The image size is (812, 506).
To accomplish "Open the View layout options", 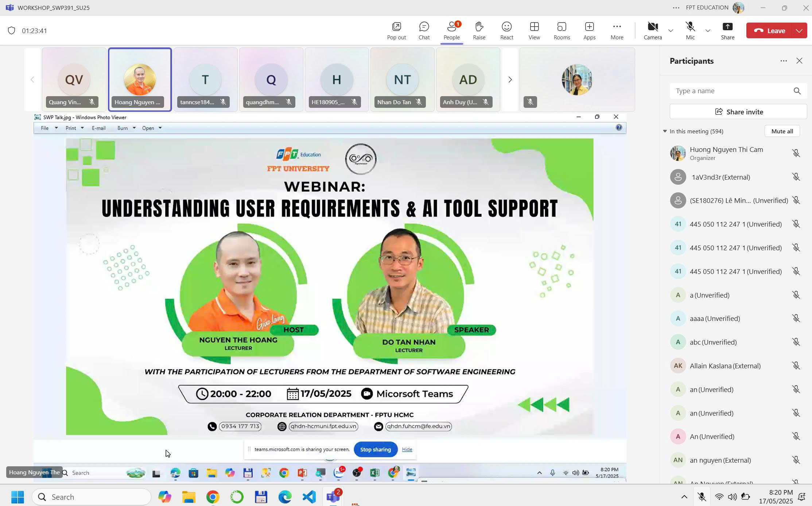I will pos(534,31).
